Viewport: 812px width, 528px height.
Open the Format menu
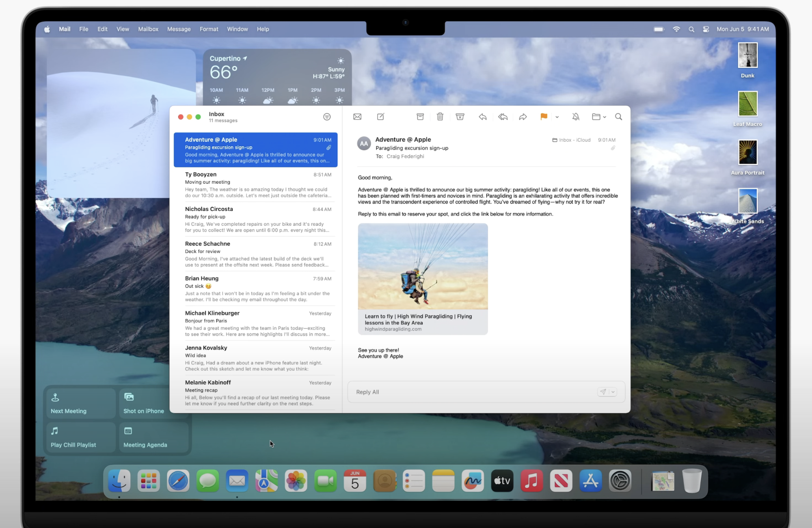209,29
